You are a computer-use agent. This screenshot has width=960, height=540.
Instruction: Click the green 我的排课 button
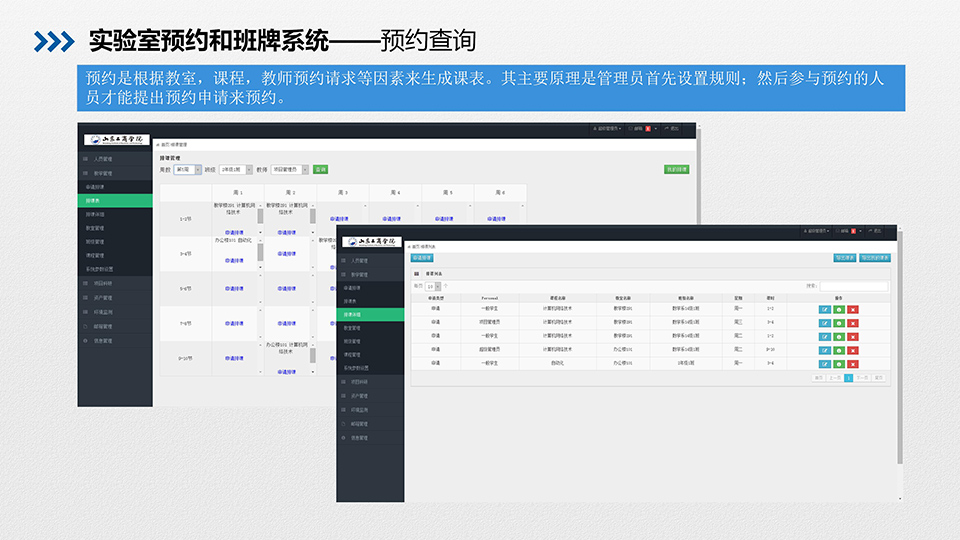pyautogui.click(x=676, y=170)
